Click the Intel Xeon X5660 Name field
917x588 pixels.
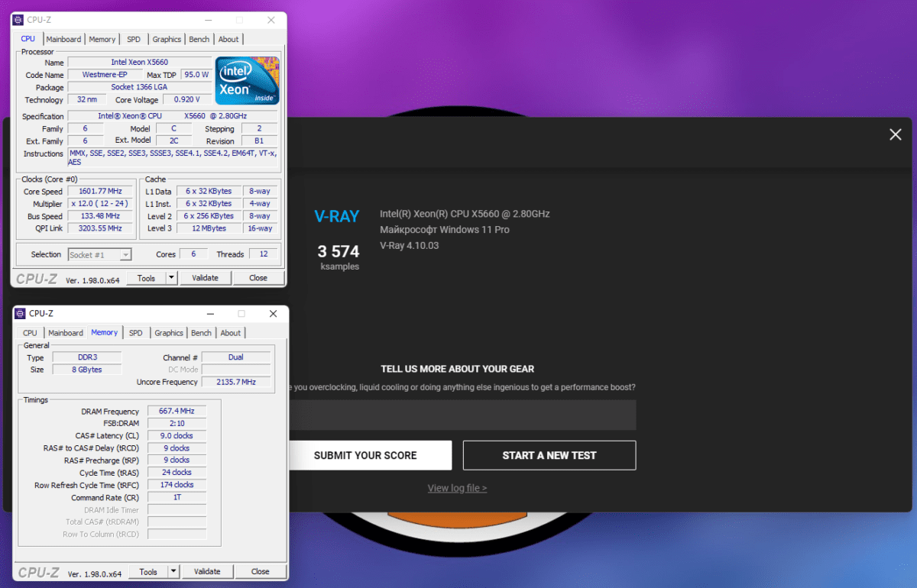point(140,62)
